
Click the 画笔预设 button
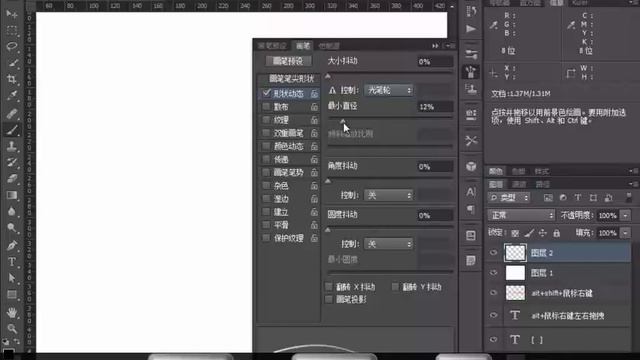pyautogui.click(x=288, y=61)
